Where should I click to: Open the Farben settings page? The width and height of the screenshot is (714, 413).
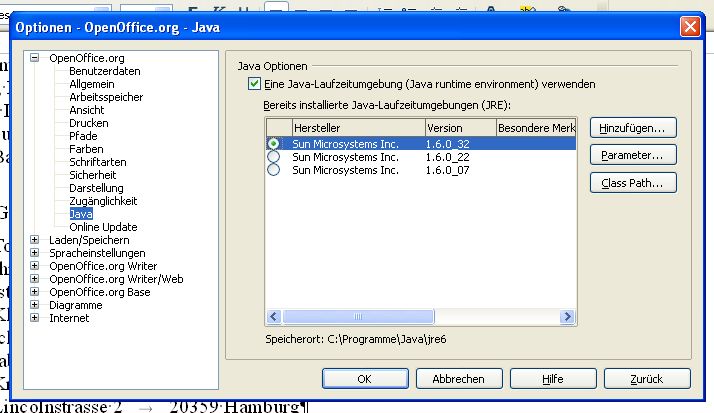click(x=86, y=149)
